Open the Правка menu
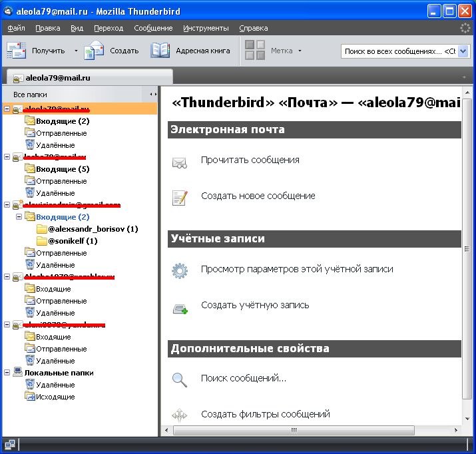Image resolution: width=476 pixels, height=454 pixels. (x=48, y=28)
